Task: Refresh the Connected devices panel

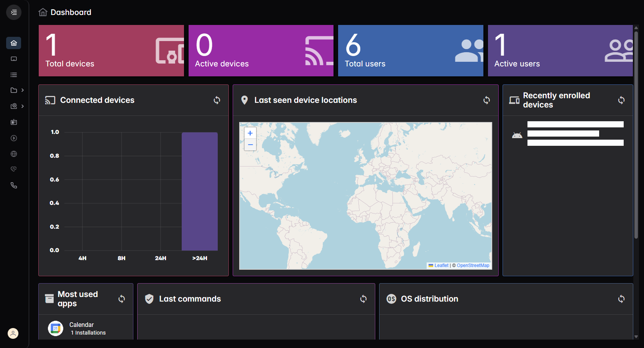Action: point(217,100)
